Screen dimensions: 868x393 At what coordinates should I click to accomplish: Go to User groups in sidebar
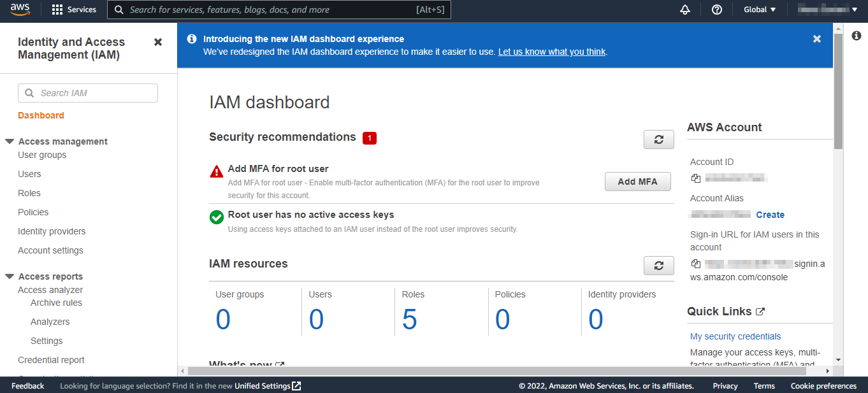pos(42,155)
